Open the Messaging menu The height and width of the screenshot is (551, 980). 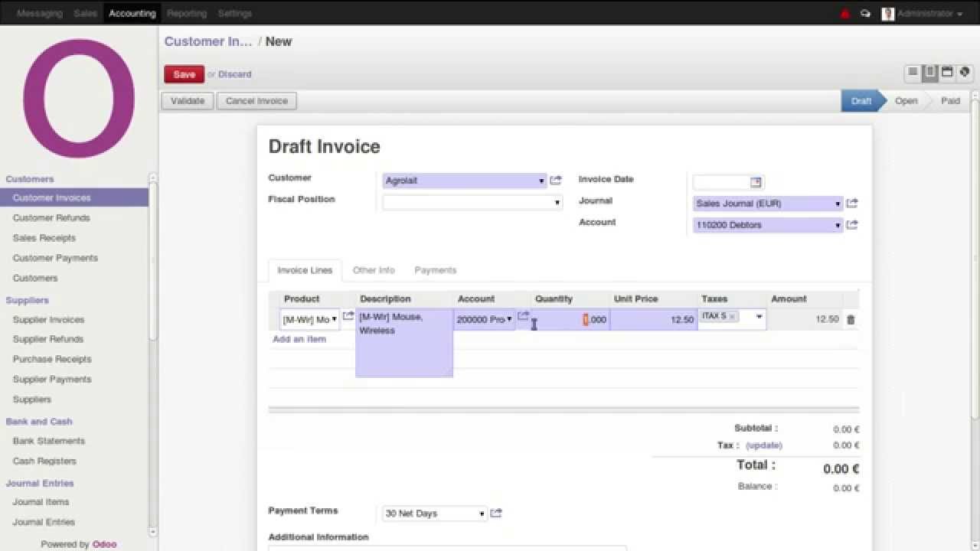click(40, 14)
